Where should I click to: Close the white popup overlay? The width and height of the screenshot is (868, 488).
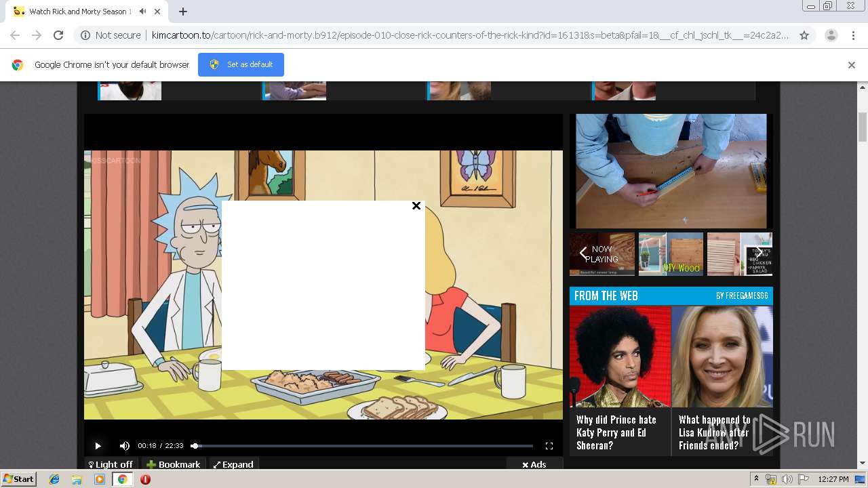point(416,205)
